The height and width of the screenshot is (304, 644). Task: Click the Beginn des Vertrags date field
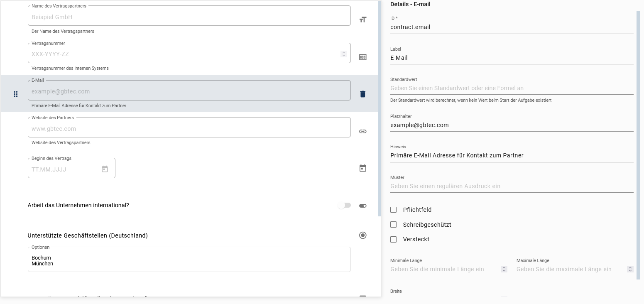tap(71, 169)
